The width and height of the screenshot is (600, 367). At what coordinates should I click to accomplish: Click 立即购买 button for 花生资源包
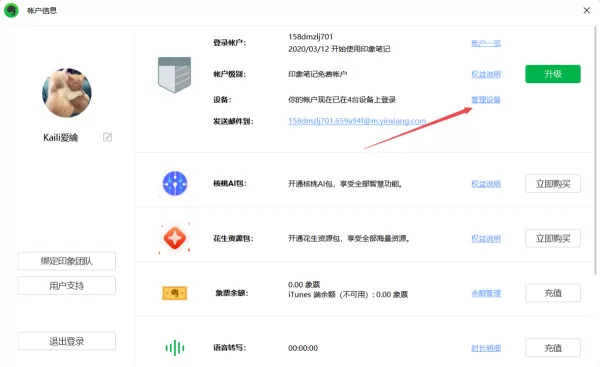click(553, 238)
